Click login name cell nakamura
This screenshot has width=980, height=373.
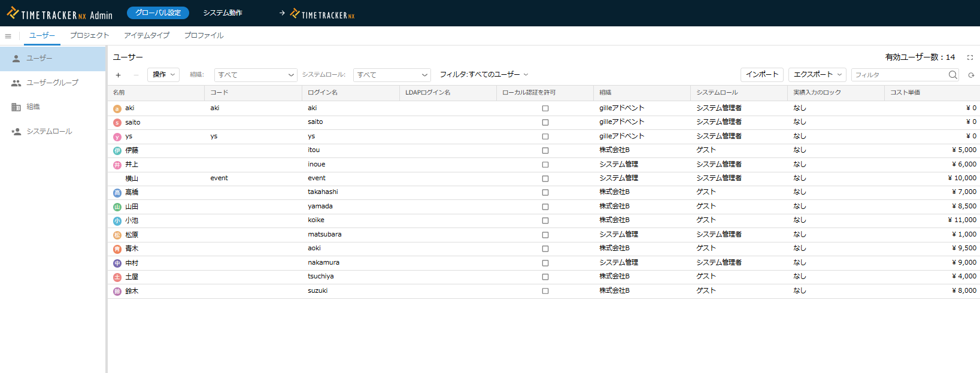(x=323, y=263)
